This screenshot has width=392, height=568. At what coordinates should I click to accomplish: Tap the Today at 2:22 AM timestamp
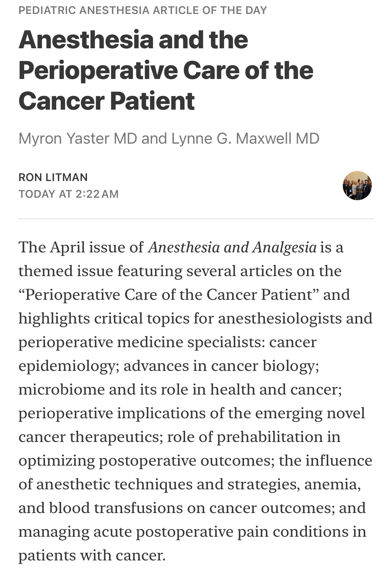click(69, 194)
